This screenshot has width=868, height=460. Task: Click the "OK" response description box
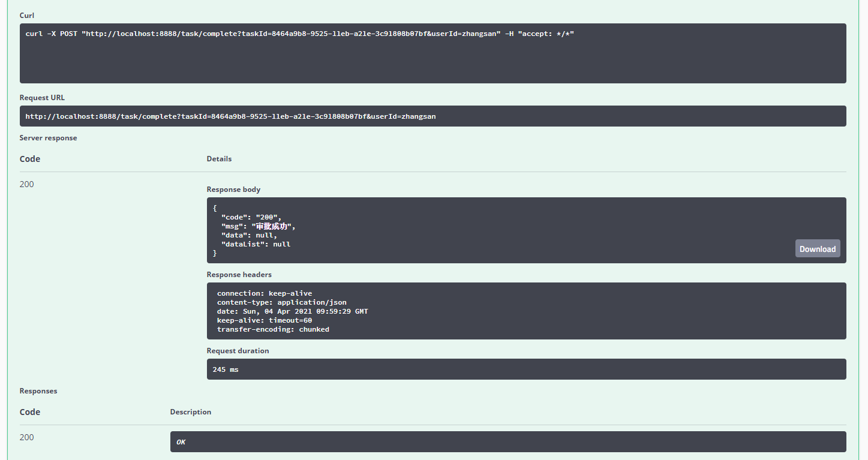tap(508, 442)
